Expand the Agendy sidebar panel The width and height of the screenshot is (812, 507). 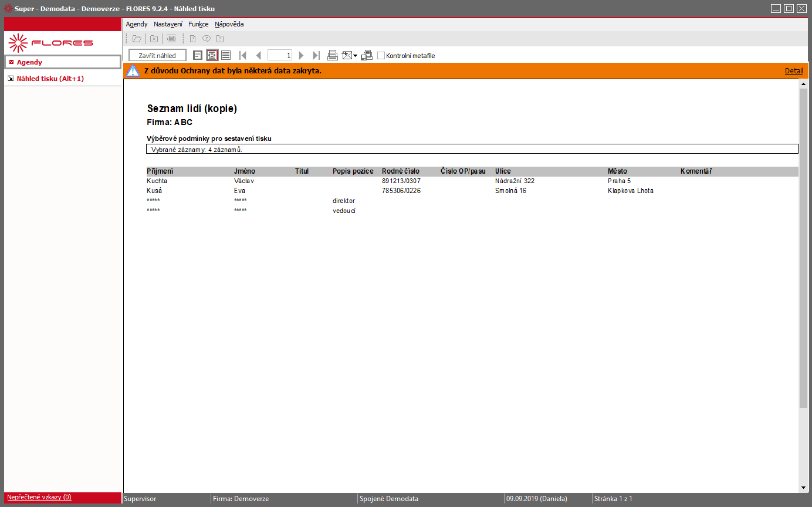pyautogui.click(x=62, y=62)
